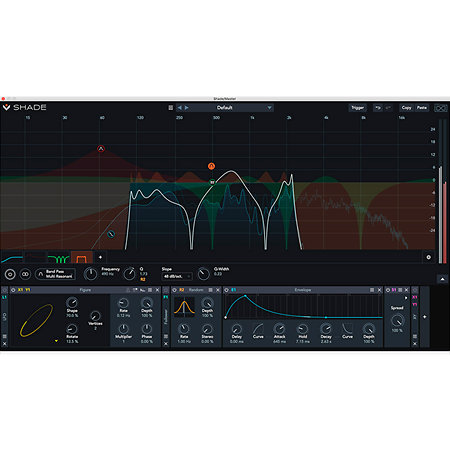Adjust the Random Stereo knob
The height and width of the screenshot is (450, 450).
(207, 329)
